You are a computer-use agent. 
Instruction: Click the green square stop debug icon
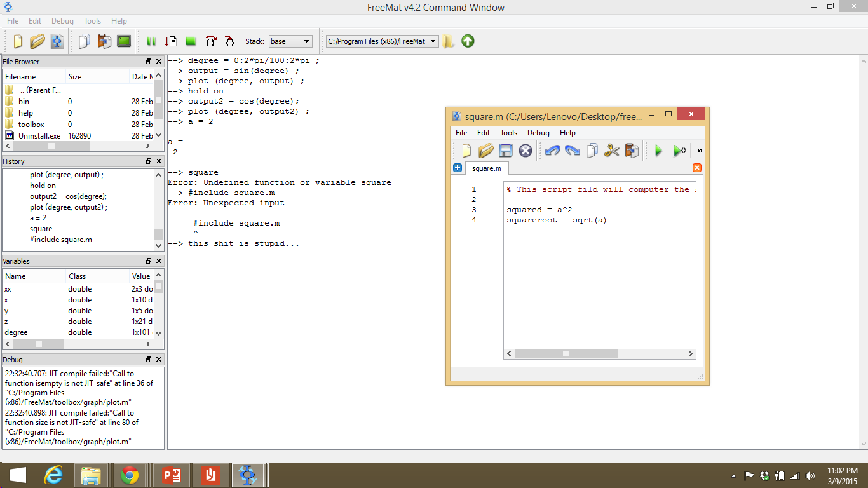pos(191,41)
